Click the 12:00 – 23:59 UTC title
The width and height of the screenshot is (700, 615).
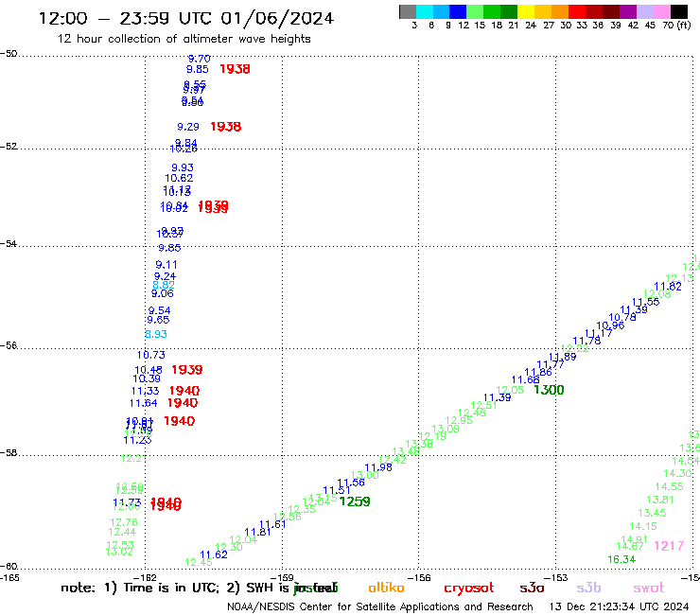186,18
